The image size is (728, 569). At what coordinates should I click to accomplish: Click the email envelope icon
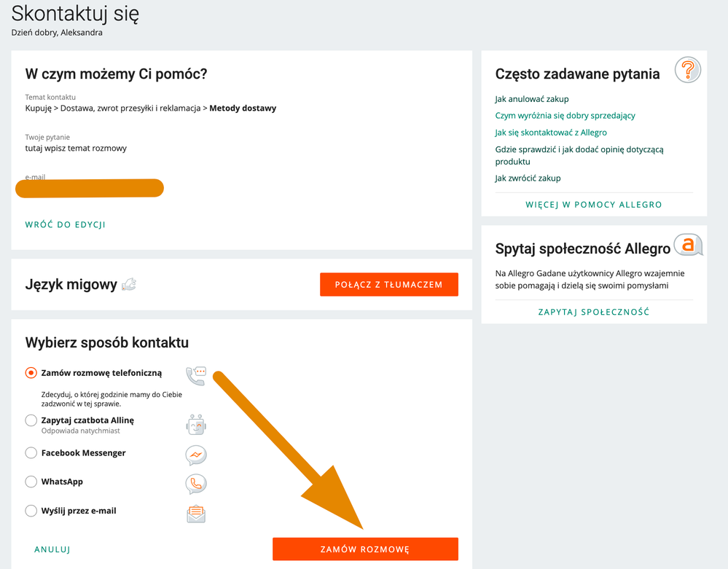[196, 514]
